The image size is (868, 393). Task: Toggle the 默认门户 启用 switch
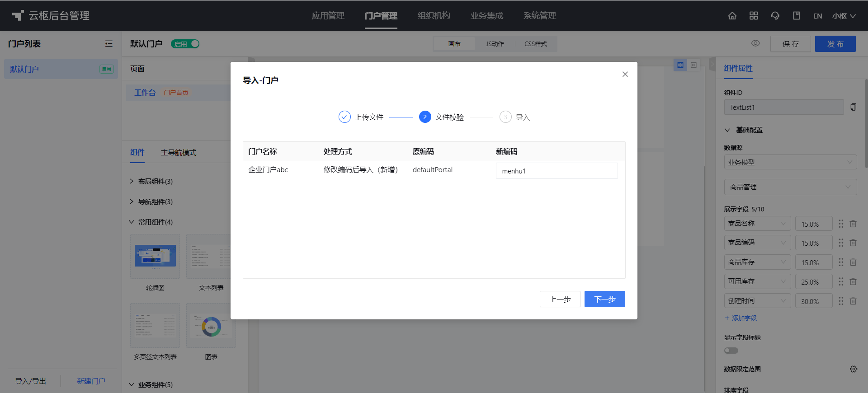tap(185, 44)
